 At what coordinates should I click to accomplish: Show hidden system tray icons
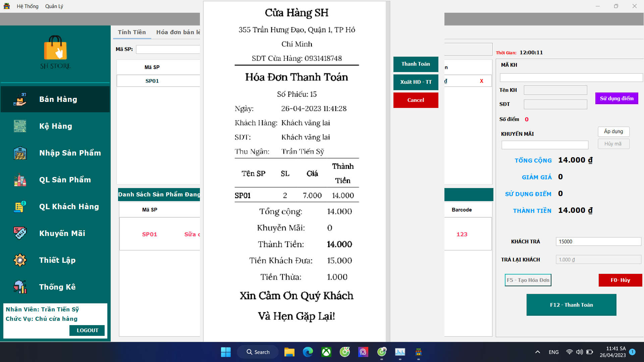point(537,352)
